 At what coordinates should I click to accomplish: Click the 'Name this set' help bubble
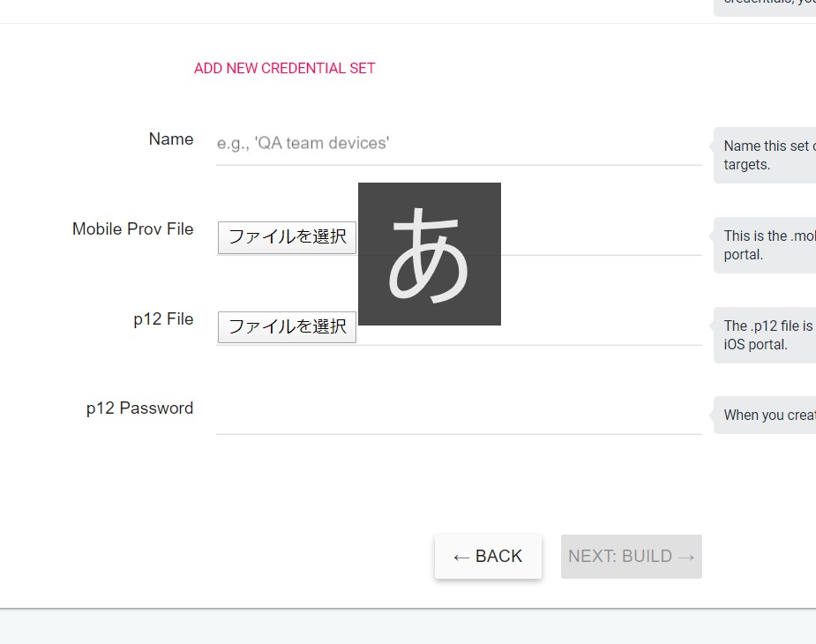pyautogui.click(x=765, y=155)
